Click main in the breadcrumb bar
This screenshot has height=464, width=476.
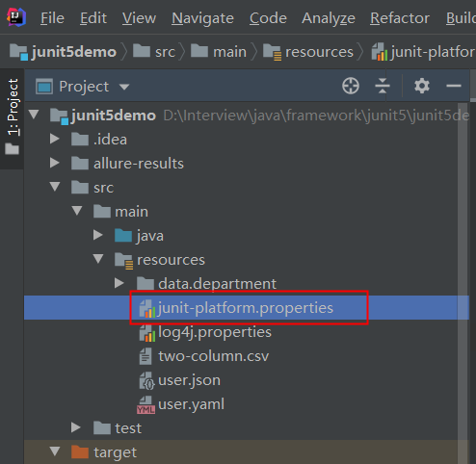pos(219,52)
